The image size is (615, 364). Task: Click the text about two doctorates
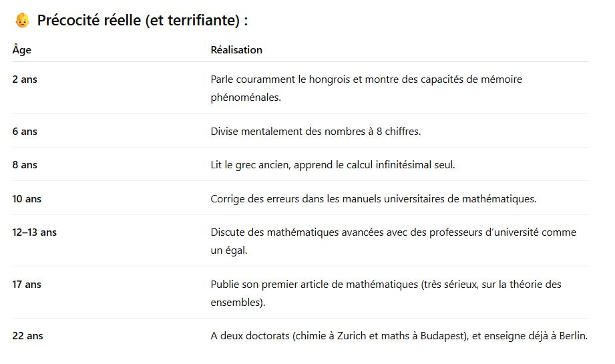click(x=399, y=336)
